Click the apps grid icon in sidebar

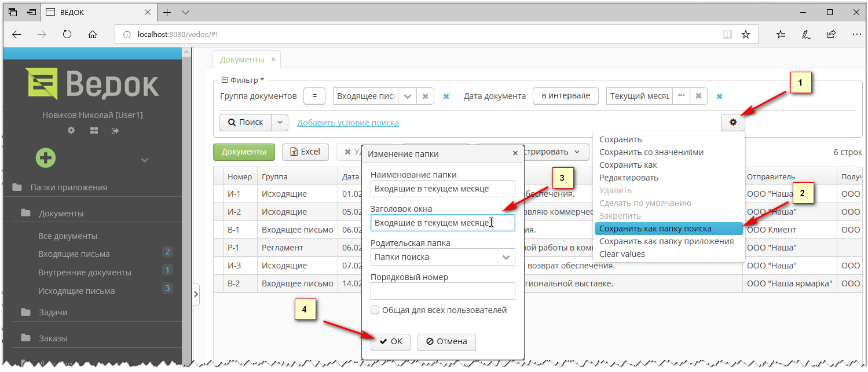[93, 130]
